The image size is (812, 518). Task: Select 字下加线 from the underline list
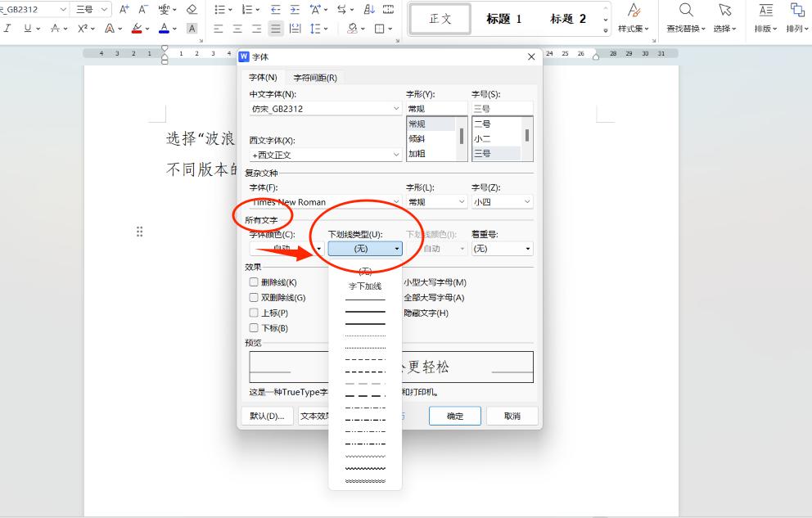click(x=365, y=286)
